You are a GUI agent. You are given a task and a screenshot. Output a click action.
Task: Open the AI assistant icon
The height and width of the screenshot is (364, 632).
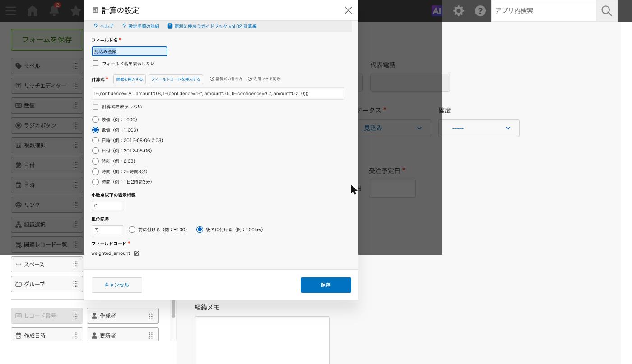437,10
